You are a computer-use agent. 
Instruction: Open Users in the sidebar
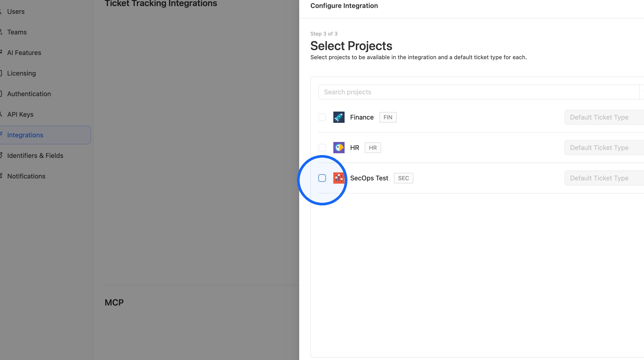tap(16, 11)
